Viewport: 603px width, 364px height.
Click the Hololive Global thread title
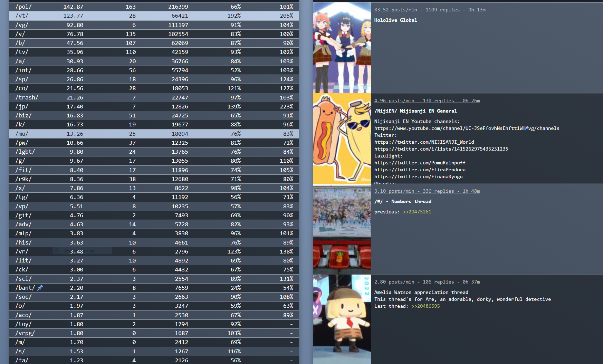[395, 20]
